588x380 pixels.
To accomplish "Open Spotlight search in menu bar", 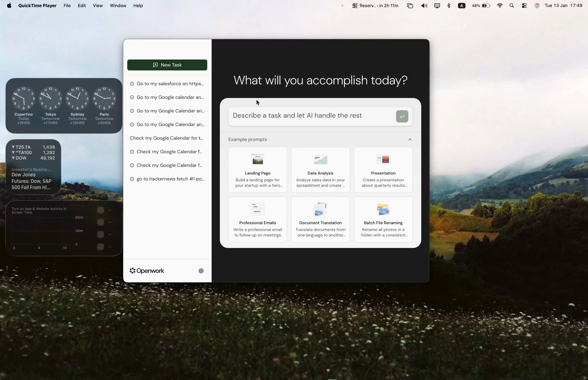I will (511, 5).
